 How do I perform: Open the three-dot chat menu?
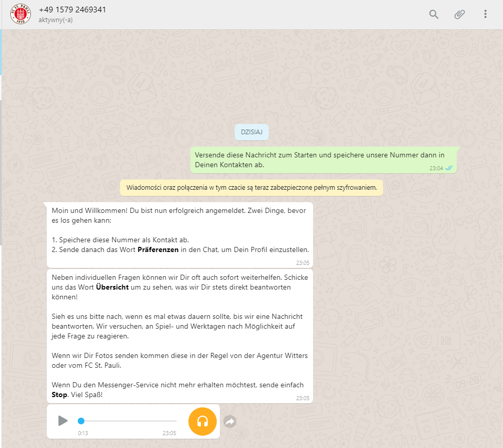point(485,14)
